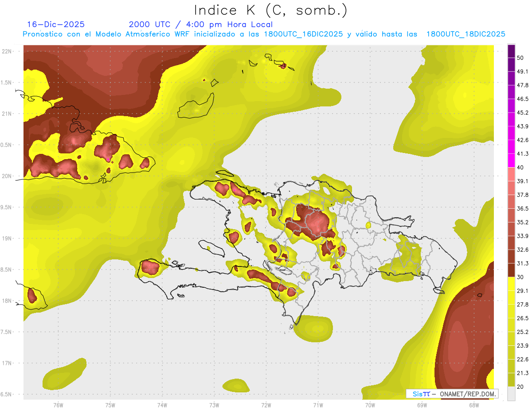Select the '16-Dic-2025' date text

[x=56, y=24]
